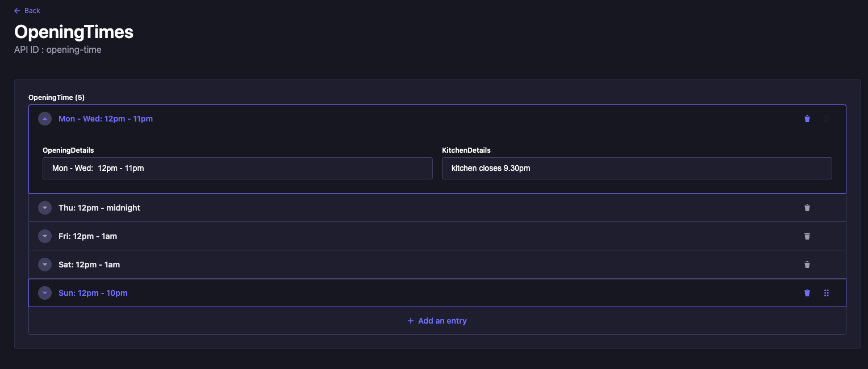Click the Sun entry drag handle
The height and width of the screenshot is (369, 868).
[826, 293]
